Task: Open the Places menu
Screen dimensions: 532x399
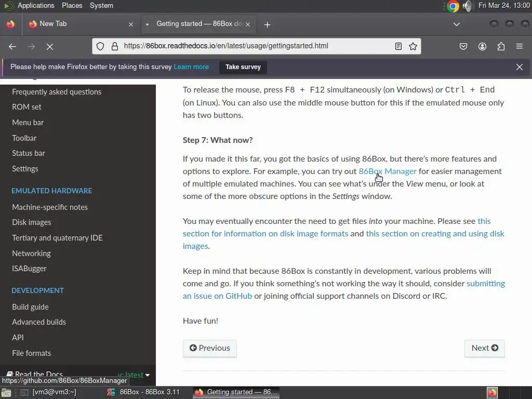Action: [72, 5]
